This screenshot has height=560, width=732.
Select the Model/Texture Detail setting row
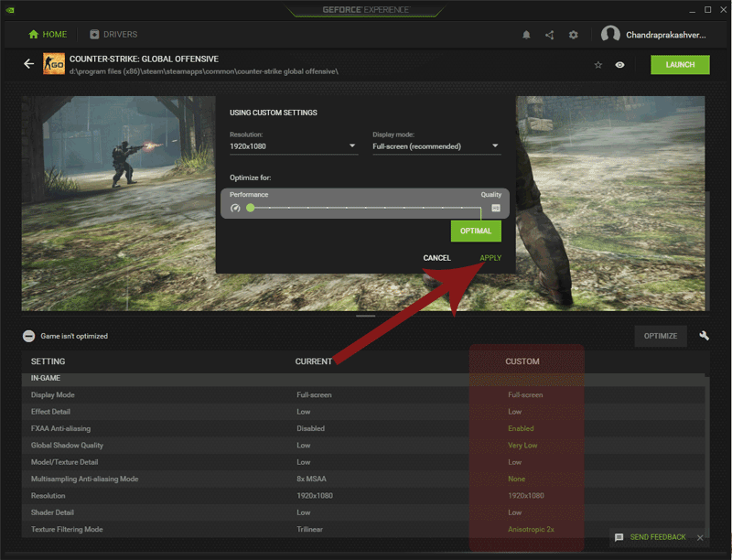[363, 462]
